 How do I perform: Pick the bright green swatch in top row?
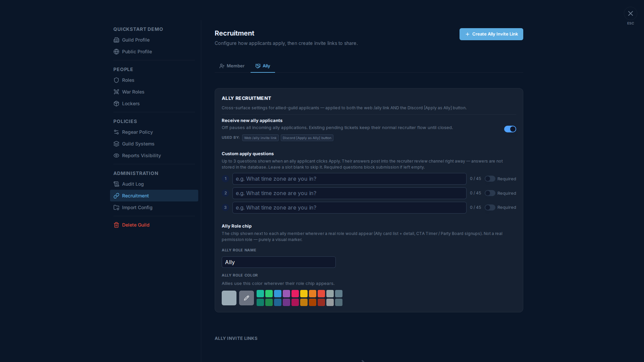[269, 294]
